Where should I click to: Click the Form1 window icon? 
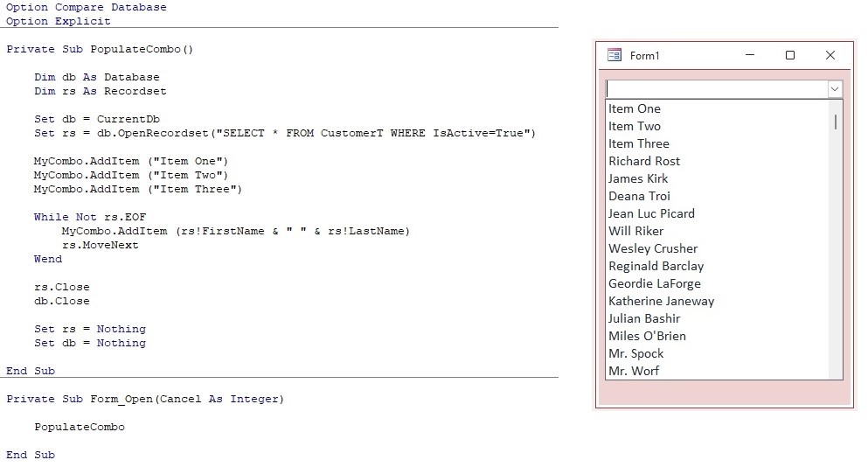coord(615,55)
